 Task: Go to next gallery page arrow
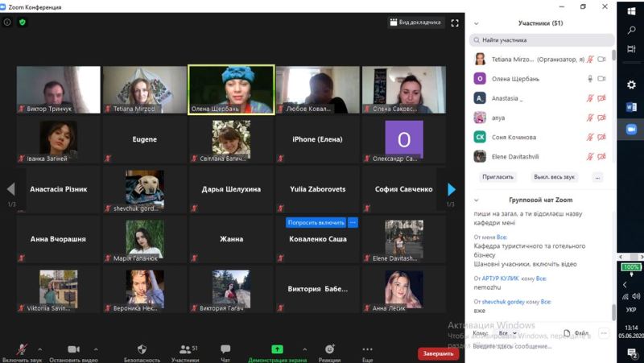pyautogui.click(x=452, y=189)
